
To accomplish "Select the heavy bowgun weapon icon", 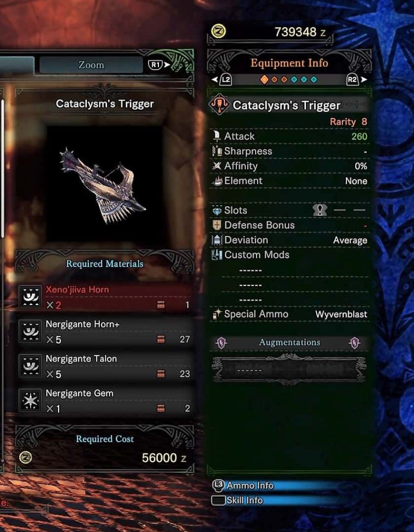I will (220, 104).
